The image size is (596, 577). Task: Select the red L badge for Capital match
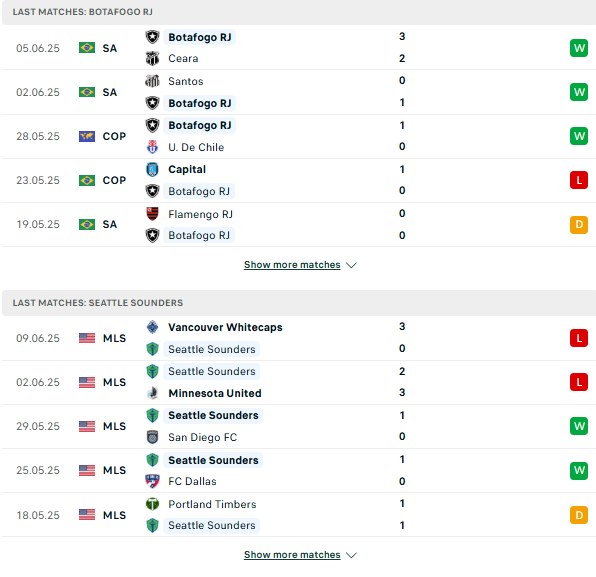click(579, 180)
